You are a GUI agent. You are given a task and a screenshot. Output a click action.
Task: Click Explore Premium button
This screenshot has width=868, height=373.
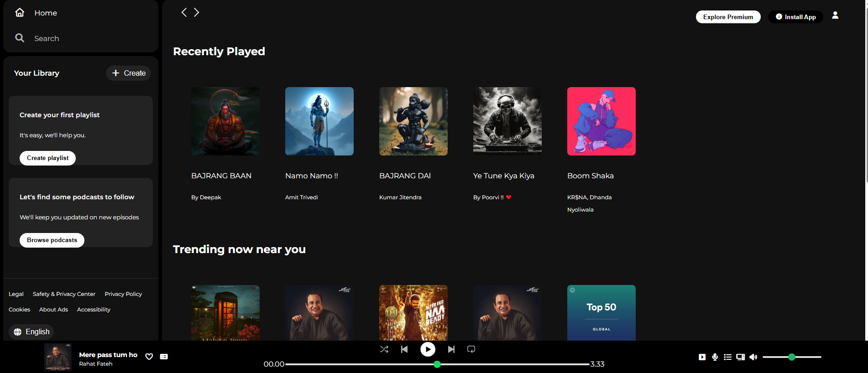[x=728, y=17]
